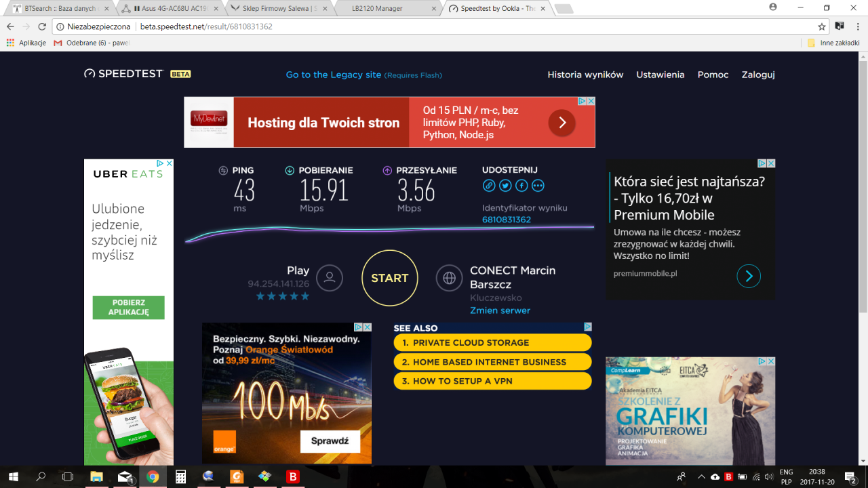Click the Premium Mobile ad arrow

click(x=749, y=276)
